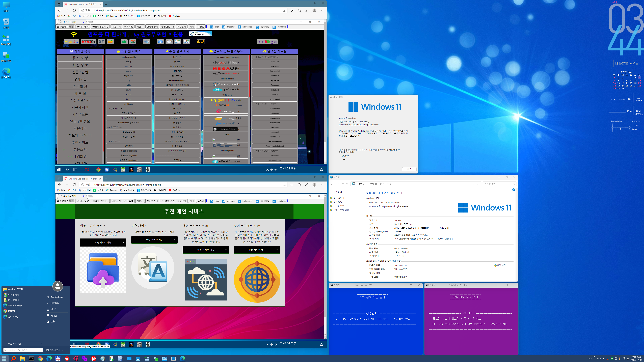Open bitly.com link in web services column
644x362 pixels.
point(129,67)
